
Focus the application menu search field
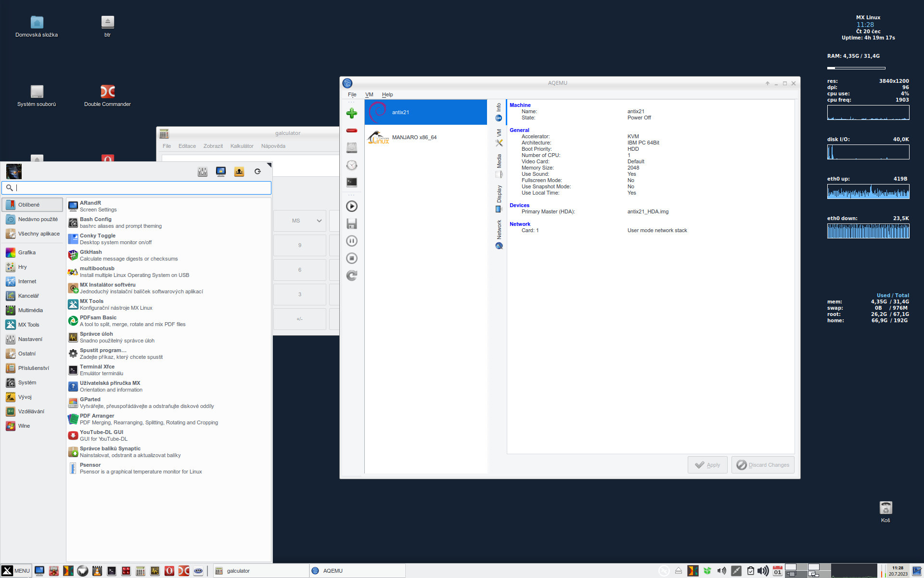click(x=136, y=188)
